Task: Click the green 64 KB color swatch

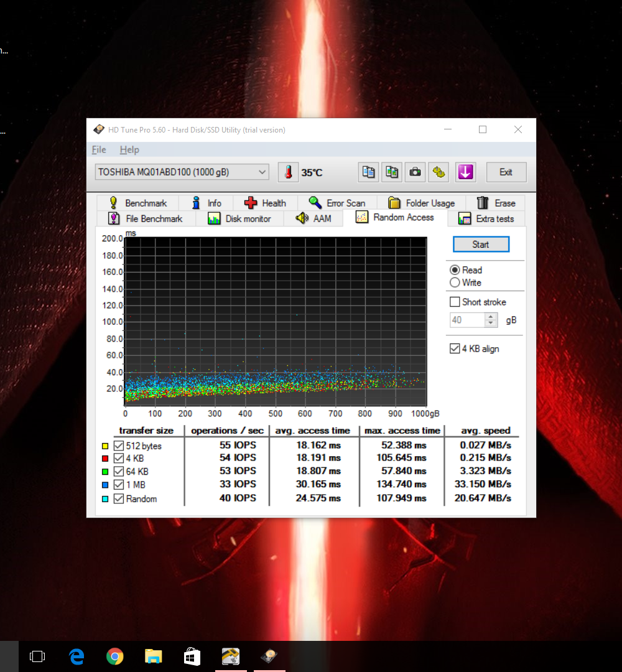Action: (105, 472)
